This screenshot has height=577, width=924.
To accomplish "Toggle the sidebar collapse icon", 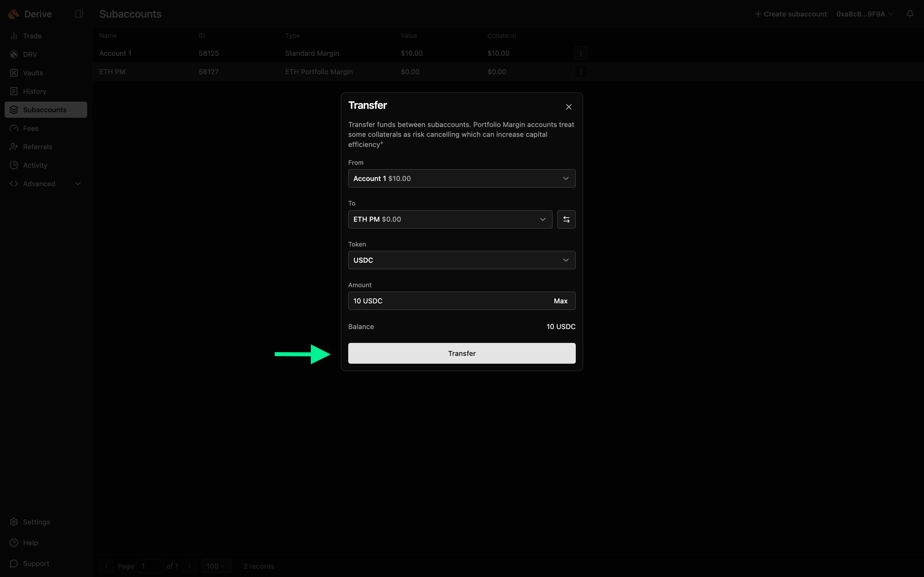I will [79, 14].
